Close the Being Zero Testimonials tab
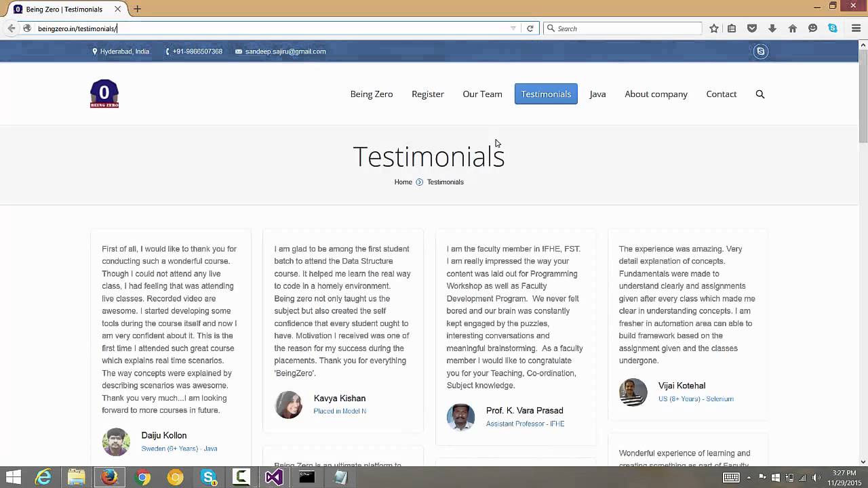This screenshot has width=868, height=488. point(118,9)
